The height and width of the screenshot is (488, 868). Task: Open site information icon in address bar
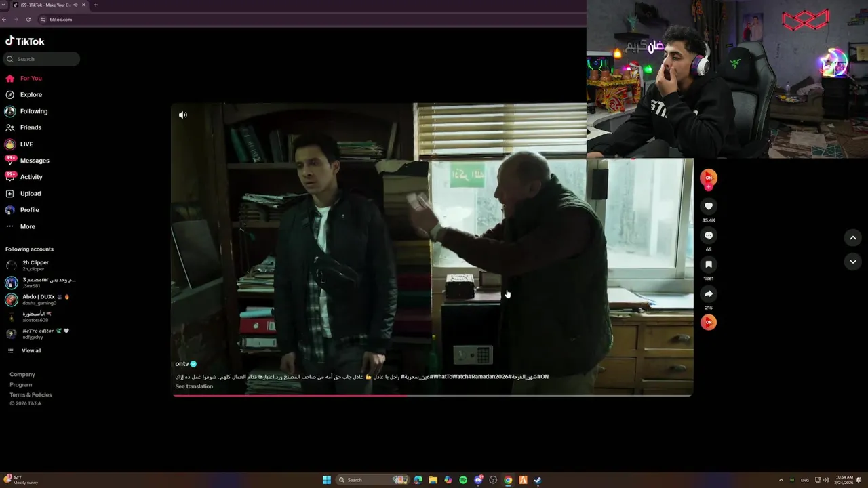(x=43, y=20)
